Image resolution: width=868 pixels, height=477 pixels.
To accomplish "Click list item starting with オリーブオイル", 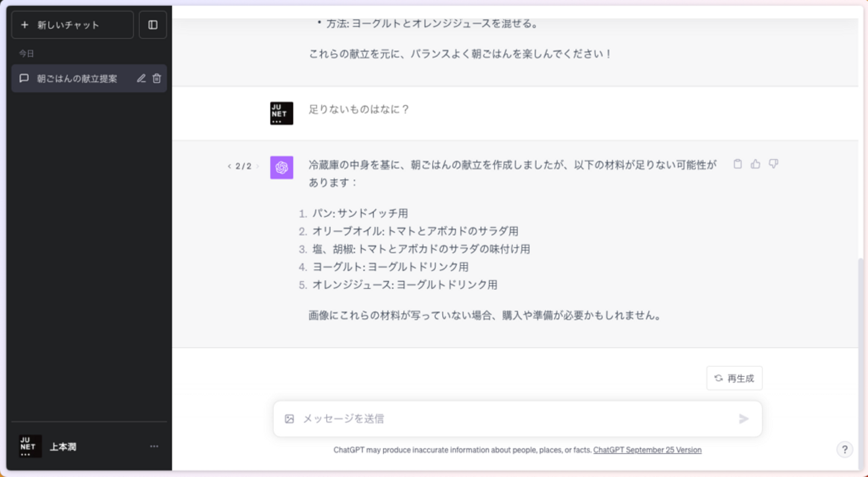I will [x=415, y=231].
